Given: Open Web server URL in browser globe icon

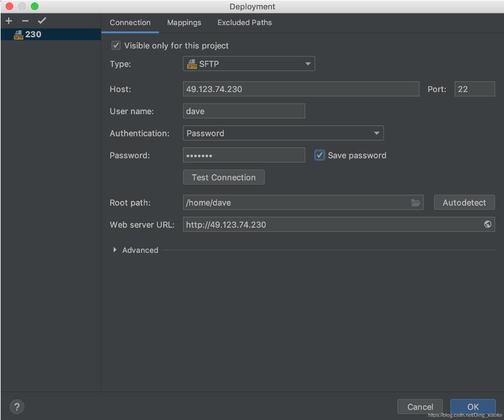Looking at the screenshot, I should point(488,224).
